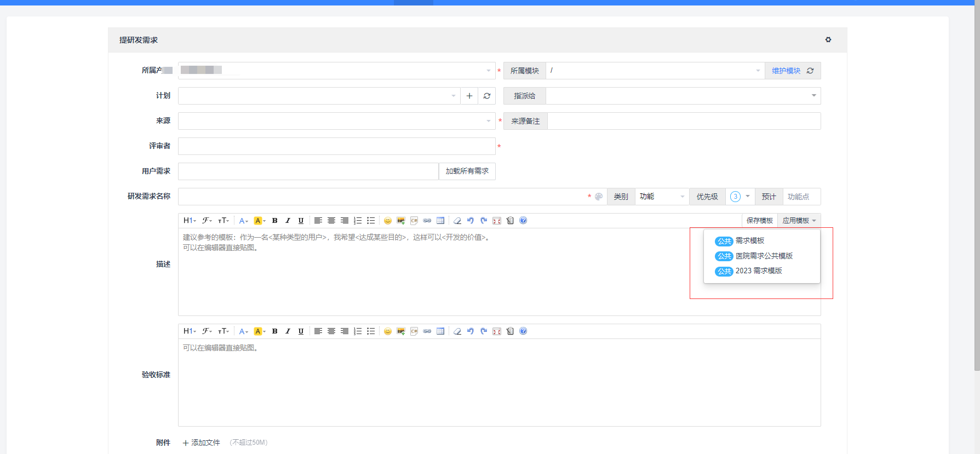Click the 来源备注 input field
This screenshot has height=454, width=980.
click(684, 121)
